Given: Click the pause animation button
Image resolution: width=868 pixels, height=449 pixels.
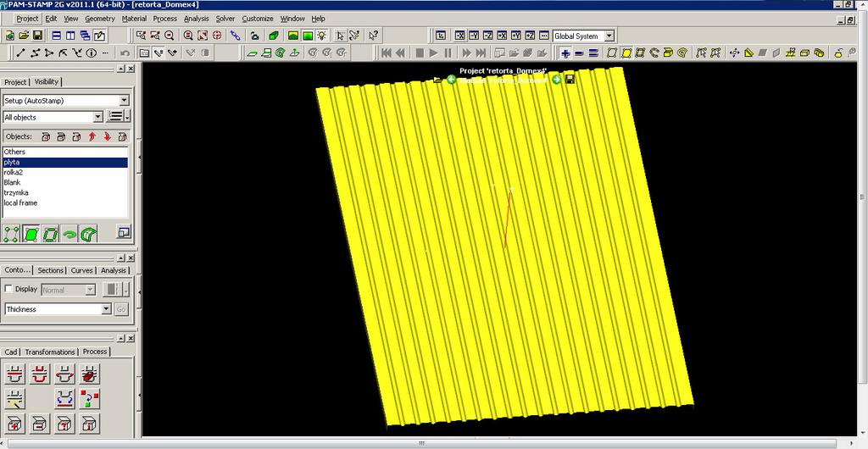Looking at the screenshot, I should [x=448, y=53].
